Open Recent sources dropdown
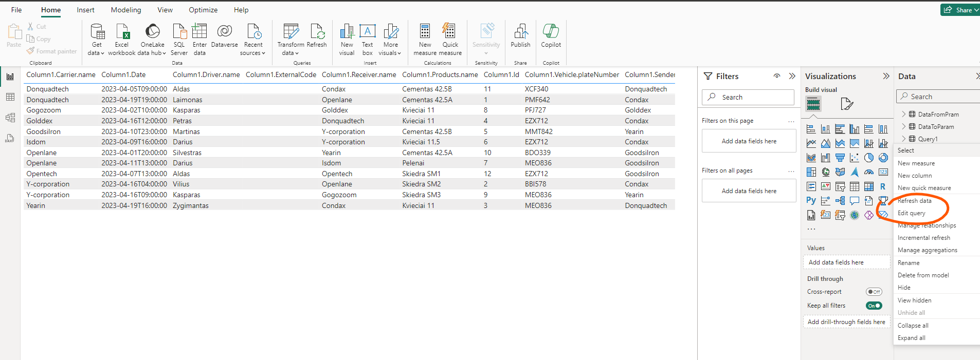980x360 pixels. coord(252,39)
